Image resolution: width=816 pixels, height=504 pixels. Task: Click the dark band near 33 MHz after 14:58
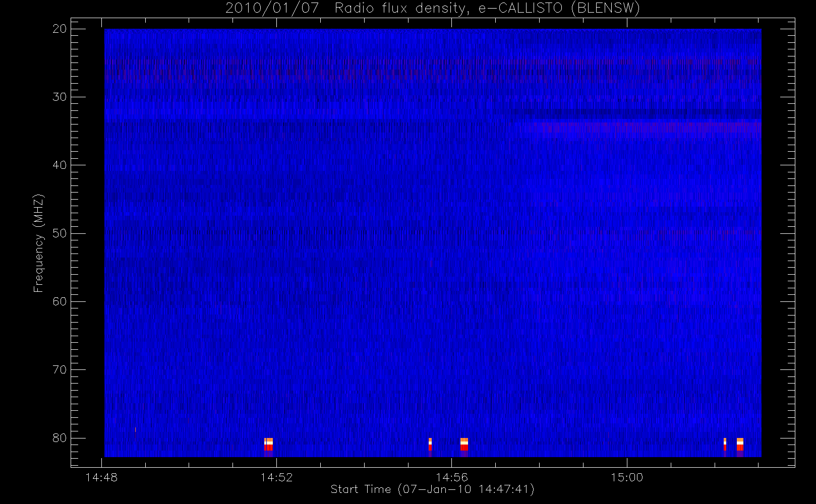tap(640, 113)
